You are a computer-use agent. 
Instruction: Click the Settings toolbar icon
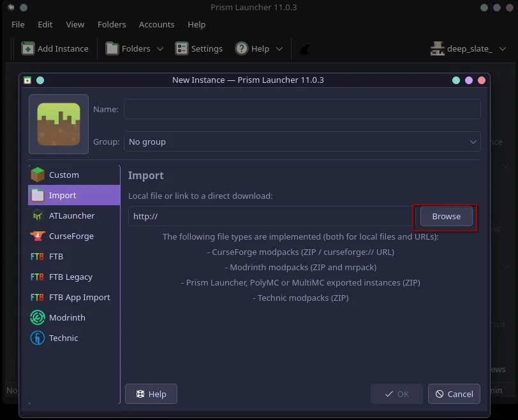181,48
